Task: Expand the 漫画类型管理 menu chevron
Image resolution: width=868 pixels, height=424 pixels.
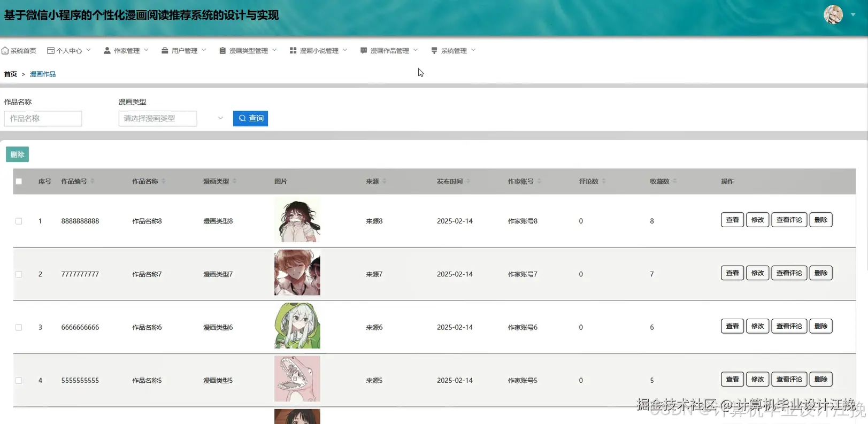Action: click(x=274, y=50)
